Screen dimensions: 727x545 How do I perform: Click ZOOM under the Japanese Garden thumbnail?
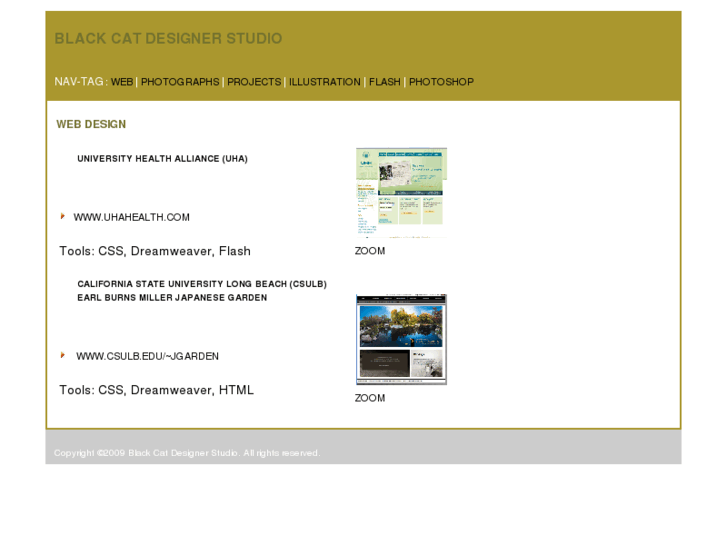pos(370,398)
